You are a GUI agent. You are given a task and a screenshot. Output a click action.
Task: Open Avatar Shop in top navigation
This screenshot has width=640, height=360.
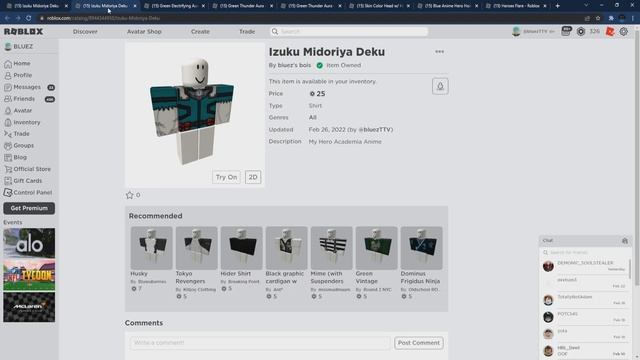pos(144,31)
